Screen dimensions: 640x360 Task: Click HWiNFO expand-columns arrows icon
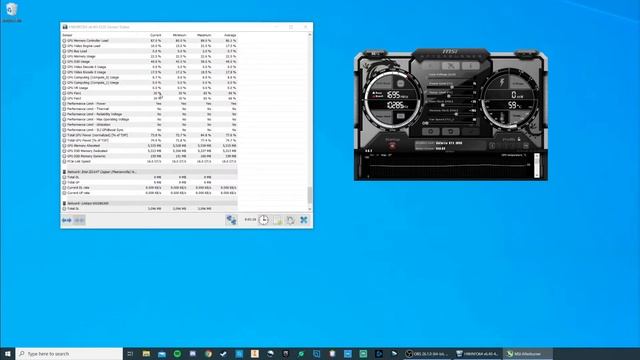tap(67, 220)
